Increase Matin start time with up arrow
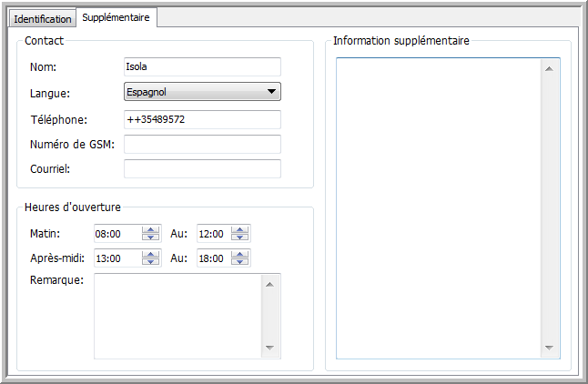Screen dimensions: 588x384 [x=151, y=229]
